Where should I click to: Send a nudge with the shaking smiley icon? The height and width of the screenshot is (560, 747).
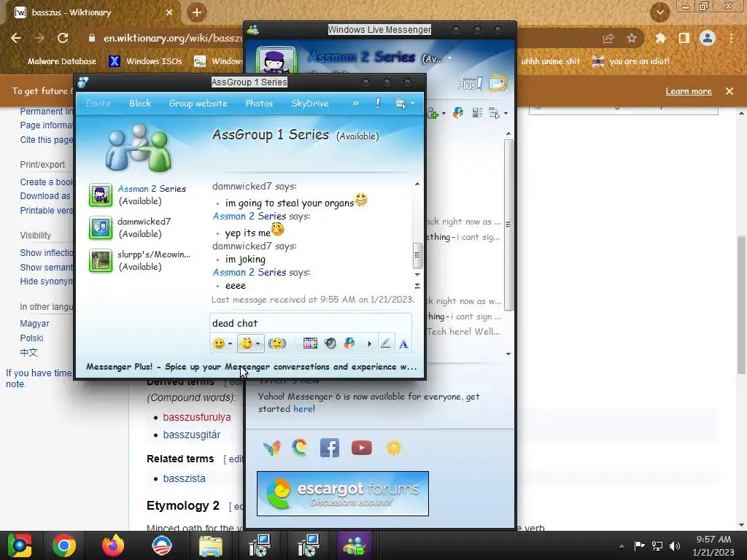pos(276,343)
